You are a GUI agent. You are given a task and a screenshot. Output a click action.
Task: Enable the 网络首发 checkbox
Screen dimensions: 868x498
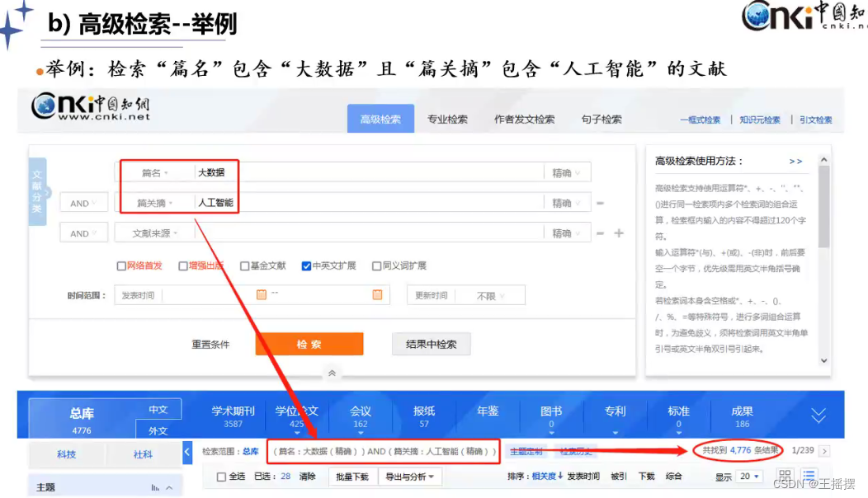pyautogui.click(x=122, y=265)
